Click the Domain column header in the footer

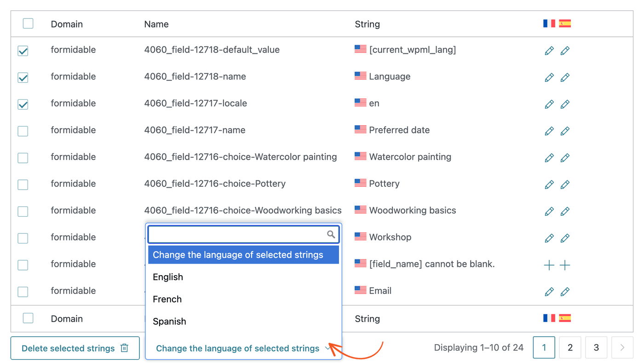67,318
